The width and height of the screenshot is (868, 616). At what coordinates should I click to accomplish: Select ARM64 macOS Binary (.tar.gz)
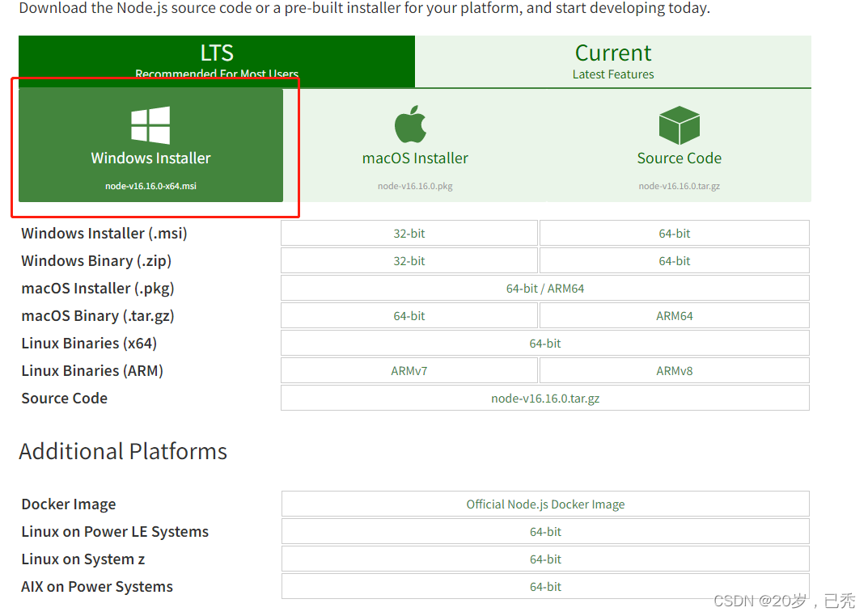[674, 316]
